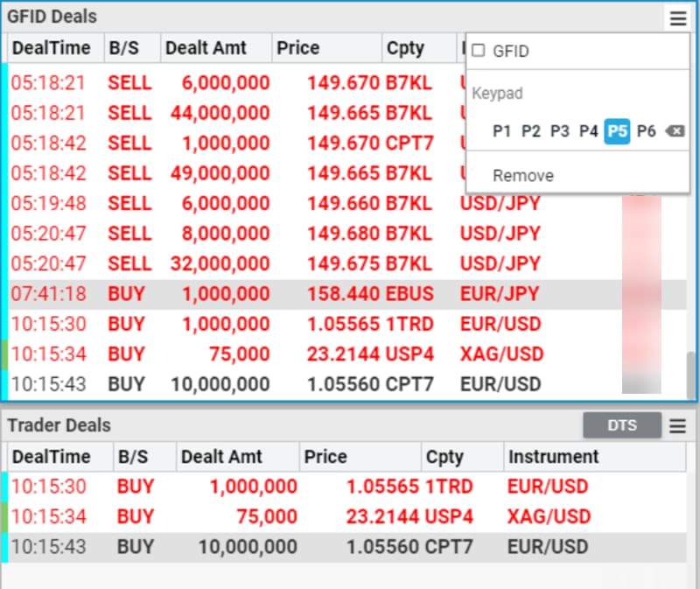Click Remove in the dropdown menu
Viewport: 700px width, 589px height.
point(523,176)
